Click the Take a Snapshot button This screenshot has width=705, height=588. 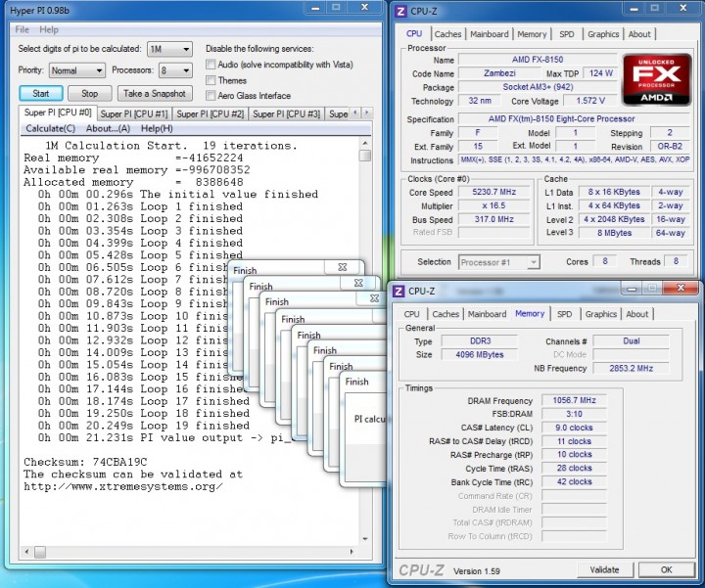click(x=155, y=93)
